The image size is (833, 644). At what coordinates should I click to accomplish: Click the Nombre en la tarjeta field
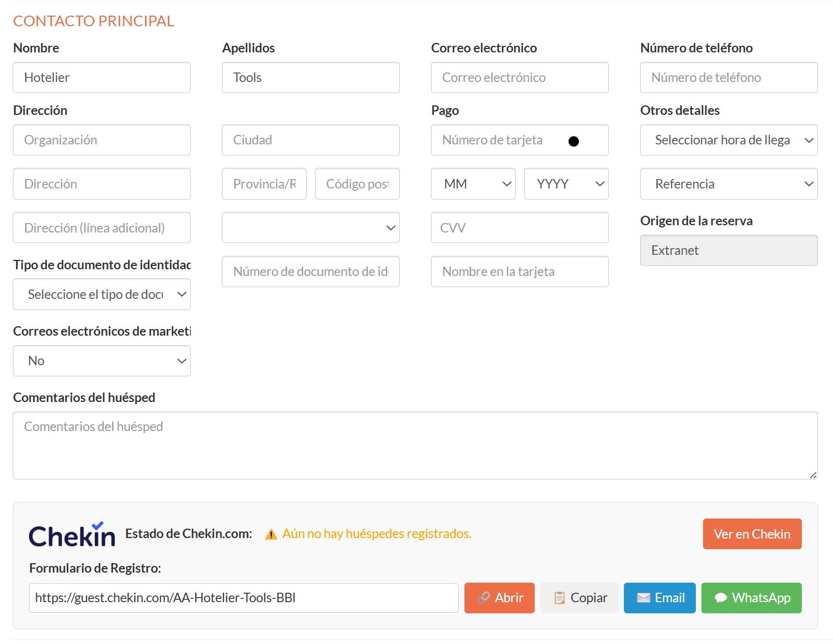520,272
